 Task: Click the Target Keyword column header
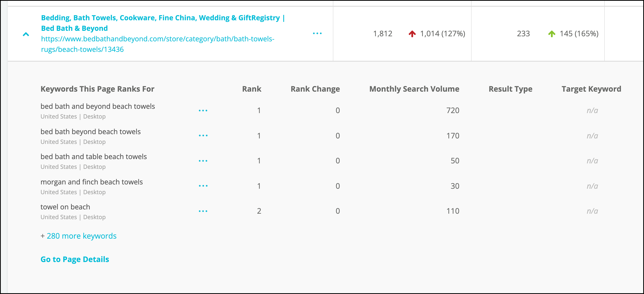pyautogui.click(x=591, y=89)
